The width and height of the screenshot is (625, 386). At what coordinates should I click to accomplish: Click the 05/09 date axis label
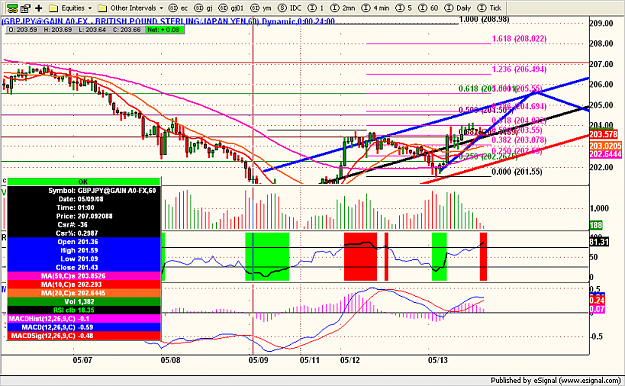click(258, 360)
